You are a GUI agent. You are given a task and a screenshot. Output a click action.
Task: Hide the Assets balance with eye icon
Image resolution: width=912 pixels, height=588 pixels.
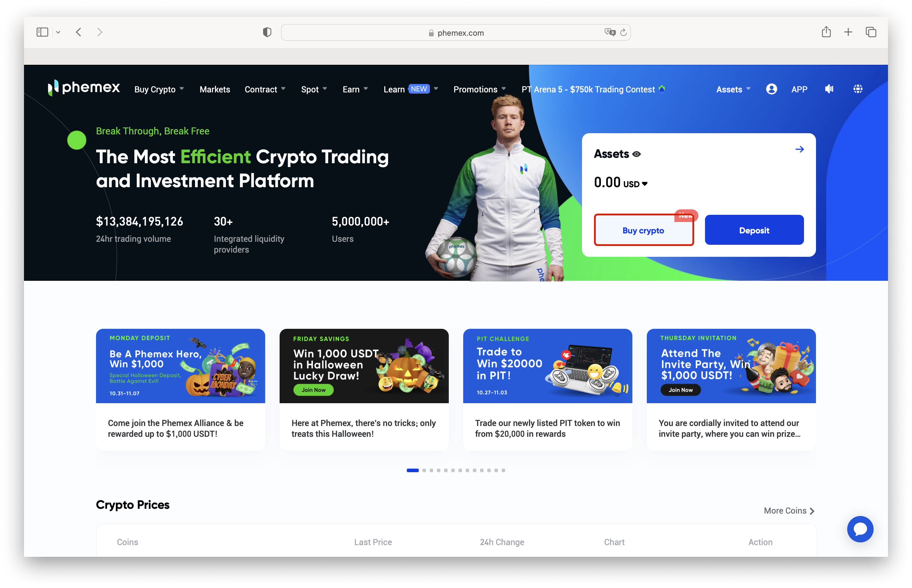pos(636,154)
